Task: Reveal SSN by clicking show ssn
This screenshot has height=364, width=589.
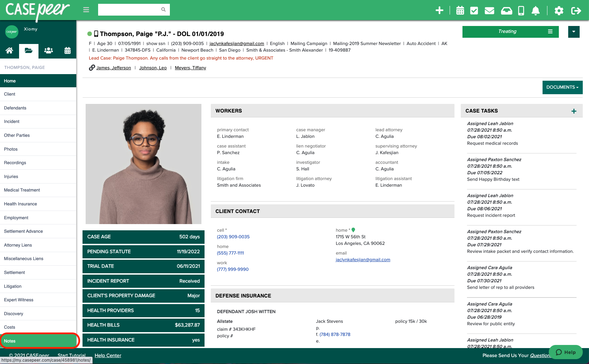Action: (155, 44)
